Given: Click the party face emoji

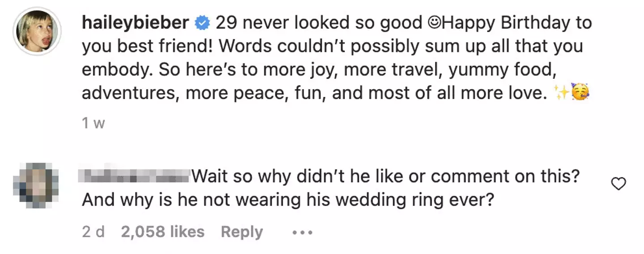Looking at the screenshot, I should 580,93.
